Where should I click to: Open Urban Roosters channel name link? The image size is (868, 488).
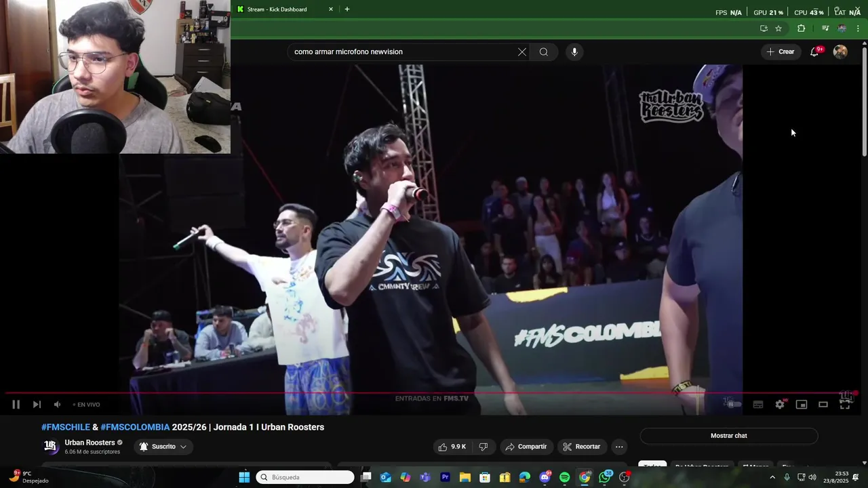[90, 443]
